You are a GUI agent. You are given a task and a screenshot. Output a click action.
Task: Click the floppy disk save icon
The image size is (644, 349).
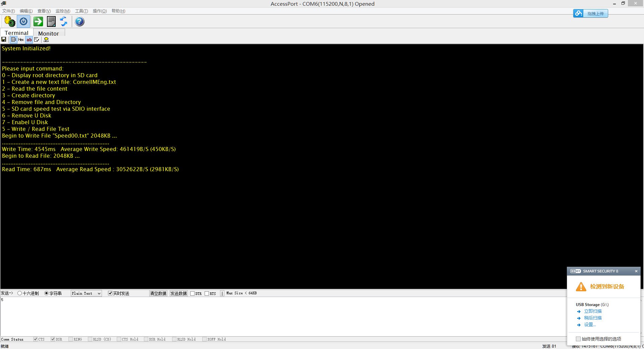(4, 40)
